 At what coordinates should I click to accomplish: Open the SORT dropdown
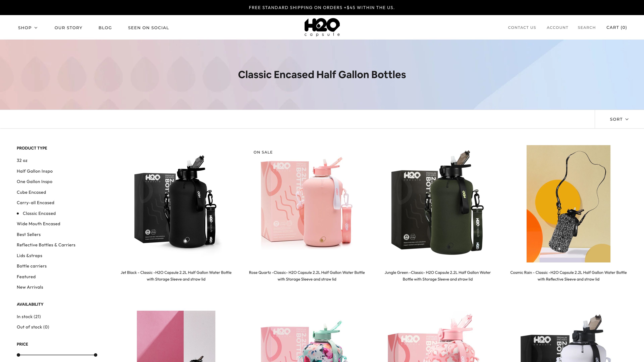[619, 119]
